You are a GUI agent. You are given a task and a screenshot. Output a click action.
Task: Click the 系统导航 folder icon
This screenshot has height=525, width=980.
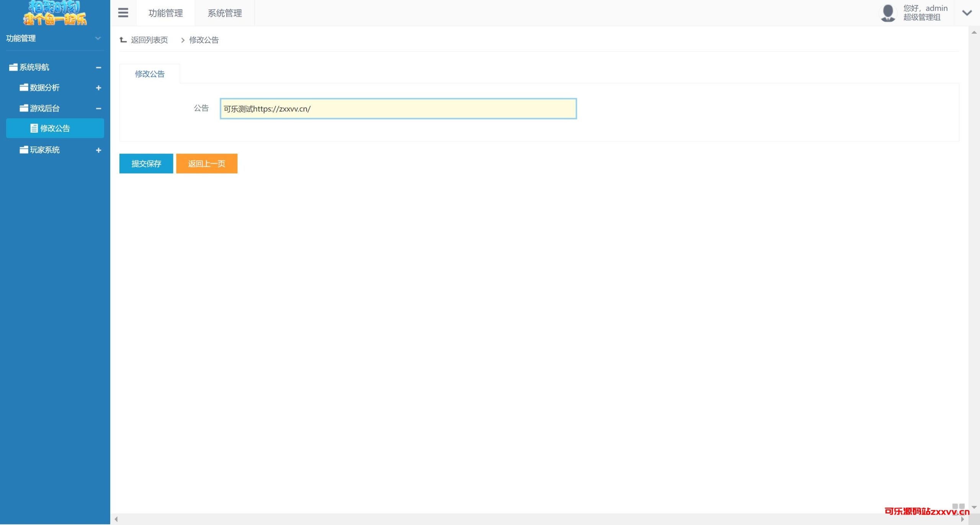pos(13,67)
